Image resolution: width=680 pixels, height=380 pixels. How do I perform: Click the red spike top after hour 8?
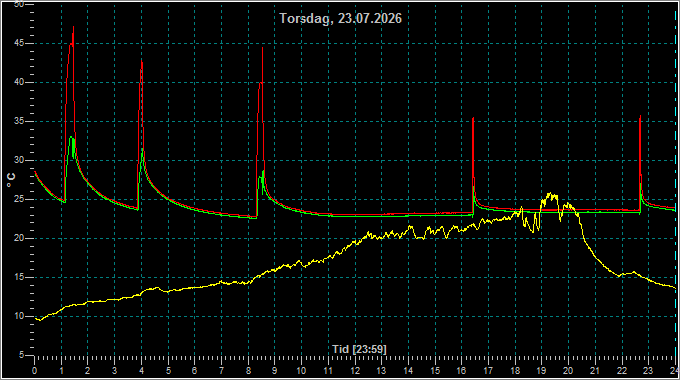coord(262,48)
